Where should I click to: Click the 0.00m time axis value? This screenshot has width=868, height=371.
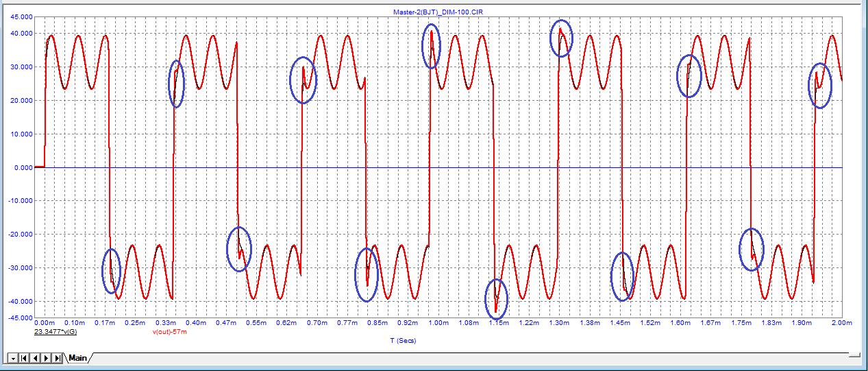click(x=45, y=322)
